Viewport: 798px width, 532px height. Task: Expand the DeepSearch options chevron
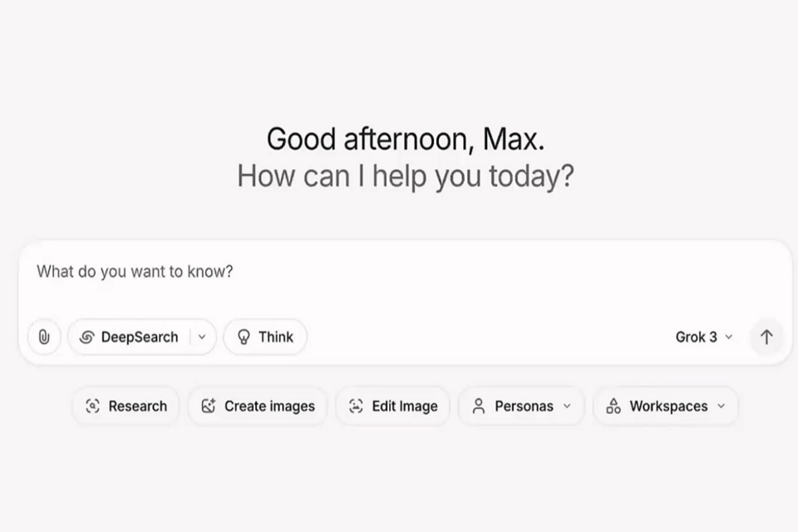[202, 337]
